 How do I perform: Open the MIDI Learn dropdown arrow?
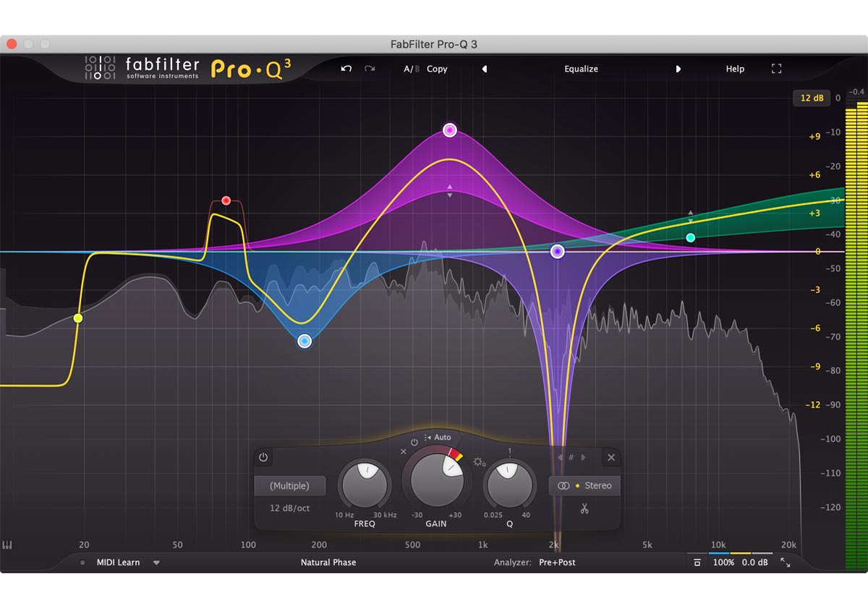point(156,562)
